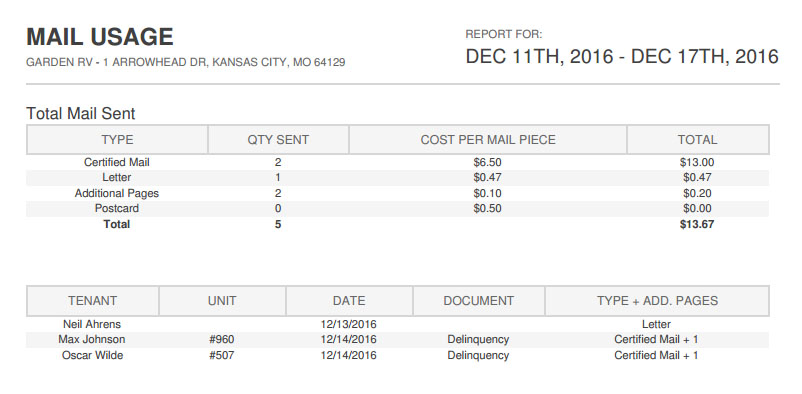Viewport: 802px width, 394px height.
Task: Click the TENANT column header
Action: tap(93, 301)
